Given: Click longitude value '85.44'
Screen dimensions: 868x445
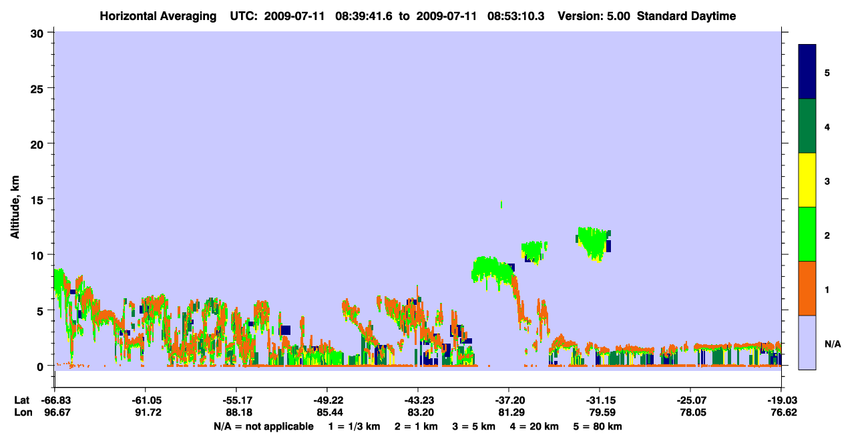Looking at the screenshot, I should 329,412.
